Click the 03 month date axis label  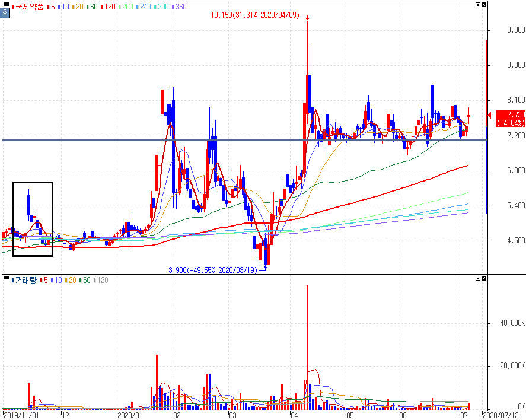click(232, 415)
